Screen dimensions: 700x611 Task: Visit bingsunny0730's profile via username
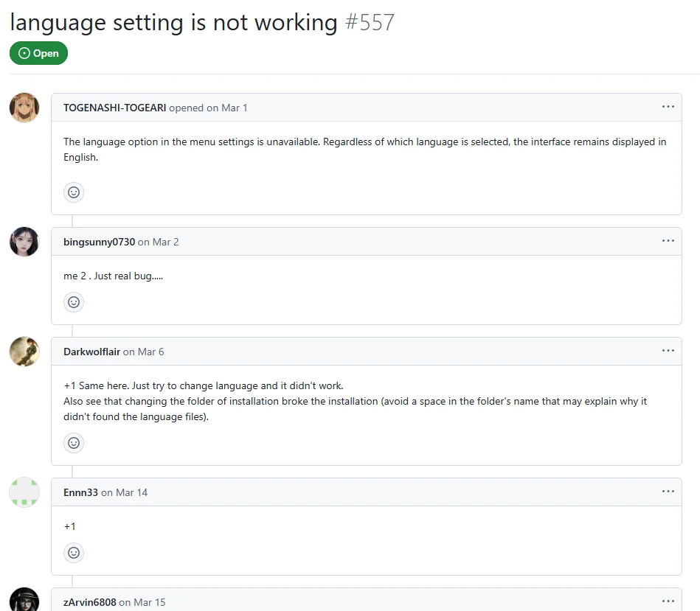[x=99, y=242]
